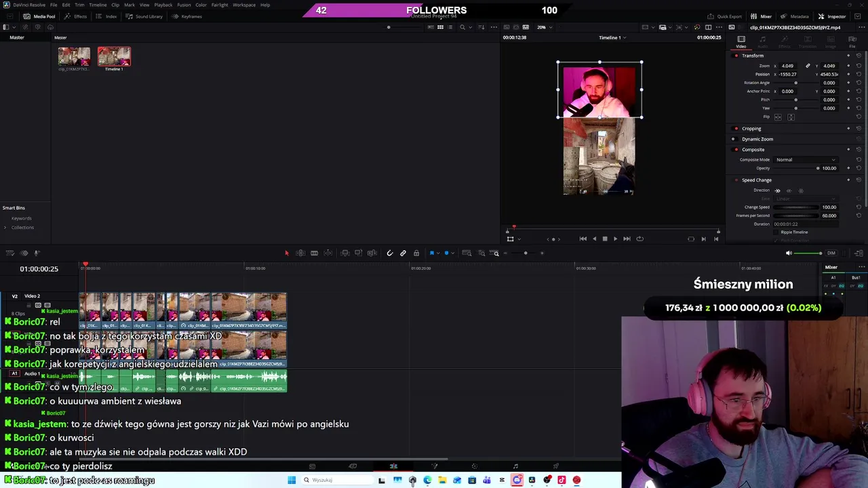Switch to Video tab in Inspector
Screen dimensions: 868x488
tap(741, 42)
